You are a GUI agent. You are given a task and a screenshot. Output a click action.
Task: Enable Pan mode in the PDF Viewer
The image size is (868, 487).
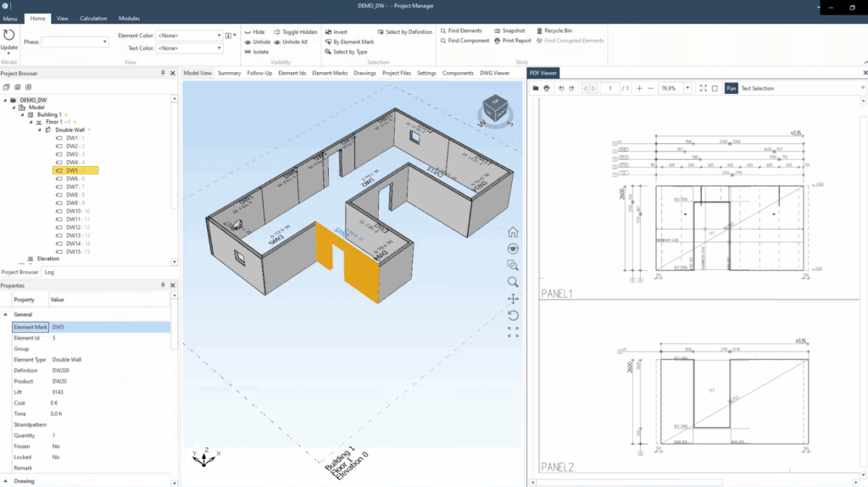pos(731,88)
